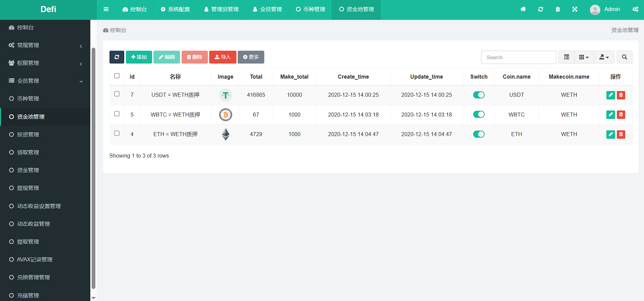Screen dimensions: 644x301
Task: Turn off the switch for WBTC row
Action: coord(479,115)
